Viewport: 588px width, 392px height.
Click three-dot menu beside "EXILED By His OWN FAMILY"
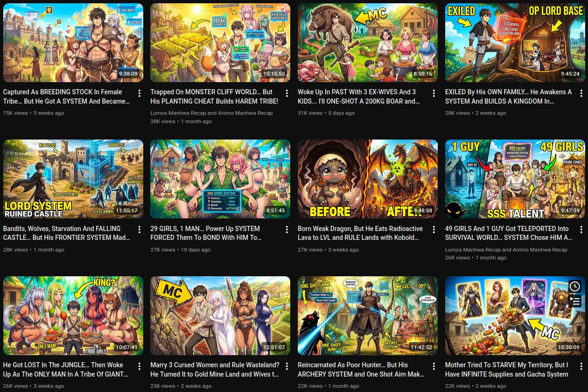(581, 93)
